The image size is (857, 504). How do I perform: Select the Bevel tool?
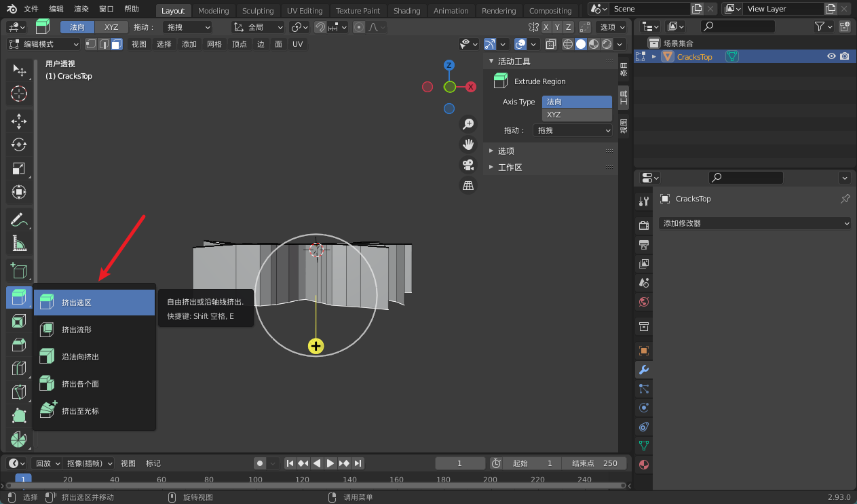[x=19, y=345]
